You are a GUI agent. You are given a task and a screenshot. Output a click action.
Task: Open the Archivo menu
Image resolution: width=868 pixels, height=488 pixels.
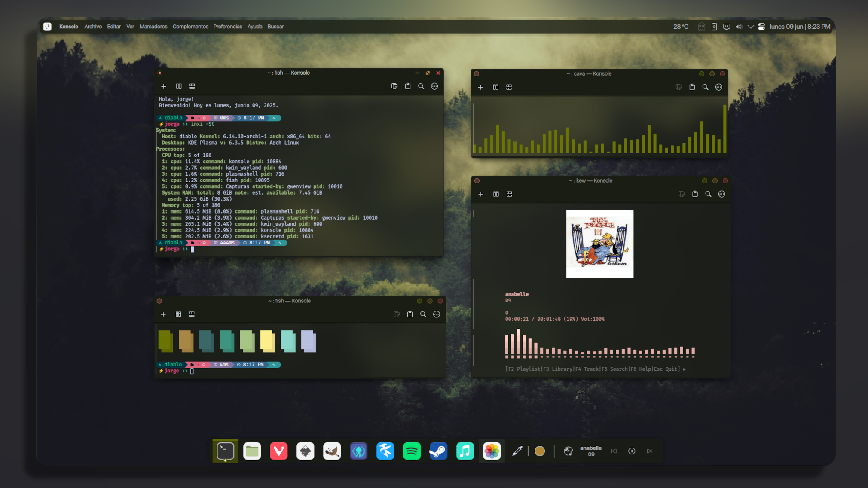(x=93, y=27)
